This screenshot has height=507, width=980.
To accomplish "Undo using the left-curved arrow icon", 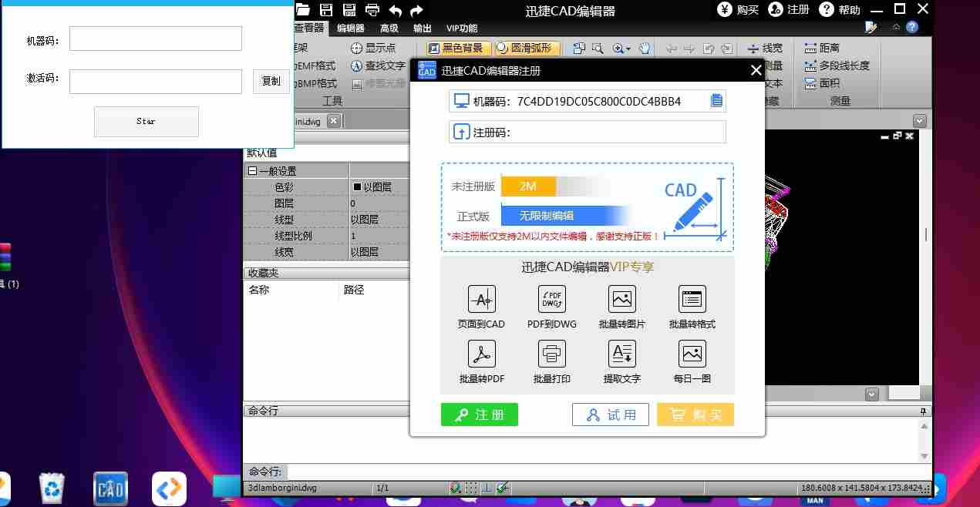I will tap(396, 10).
